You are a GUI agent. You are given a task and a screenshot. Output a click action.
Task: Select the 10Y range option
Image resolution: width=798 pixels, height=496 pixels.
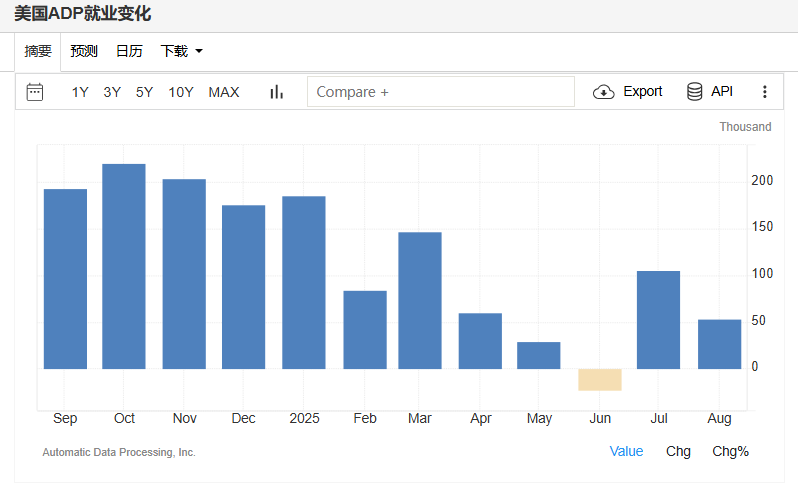181,92
